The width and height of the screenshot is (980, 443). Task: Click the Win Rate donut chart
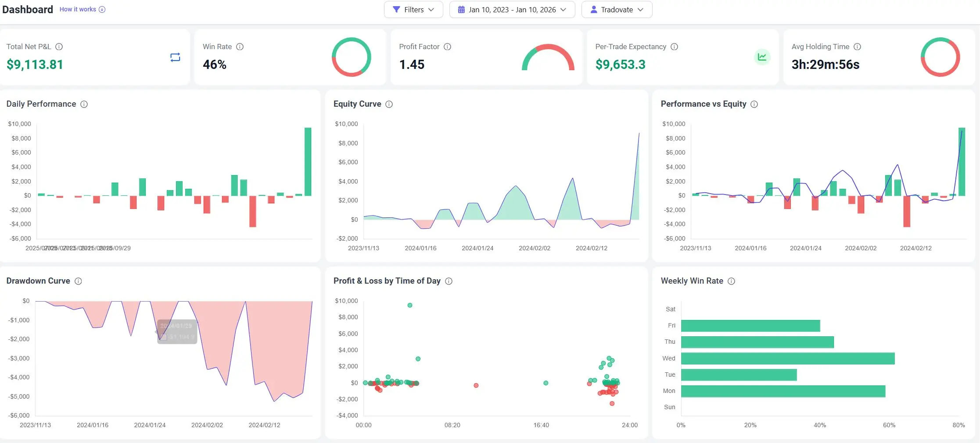pos(352,57)
